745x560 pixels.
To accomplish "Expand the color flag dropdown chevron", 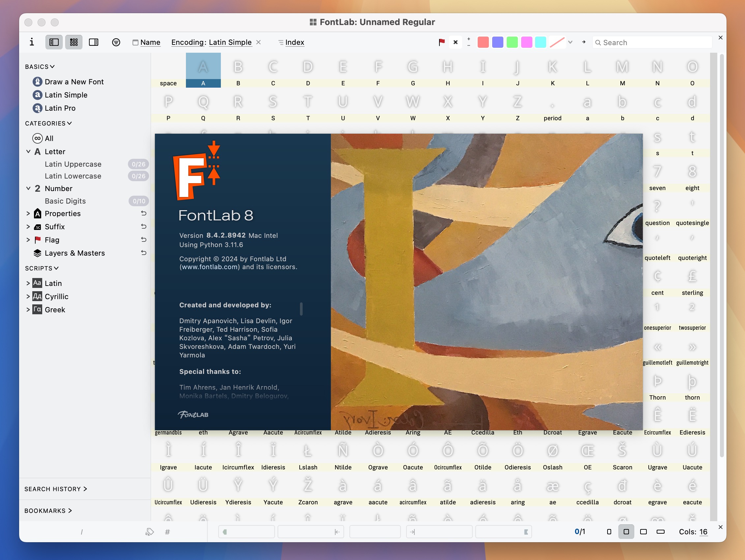I will click(x=570, y=42).
